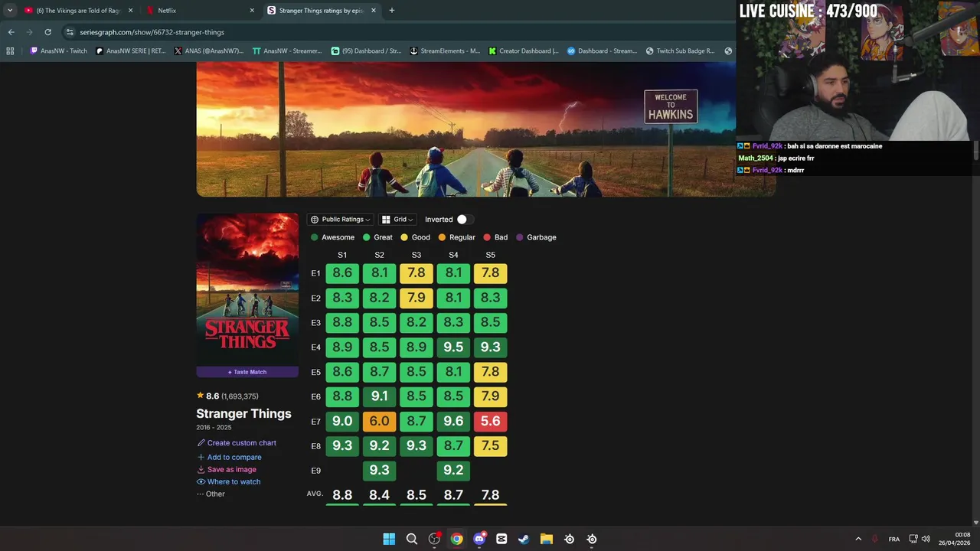Switch to the Vikings YouTube tab
The width and height of the screenshot is (980, 551).
[x=78, y=11]
